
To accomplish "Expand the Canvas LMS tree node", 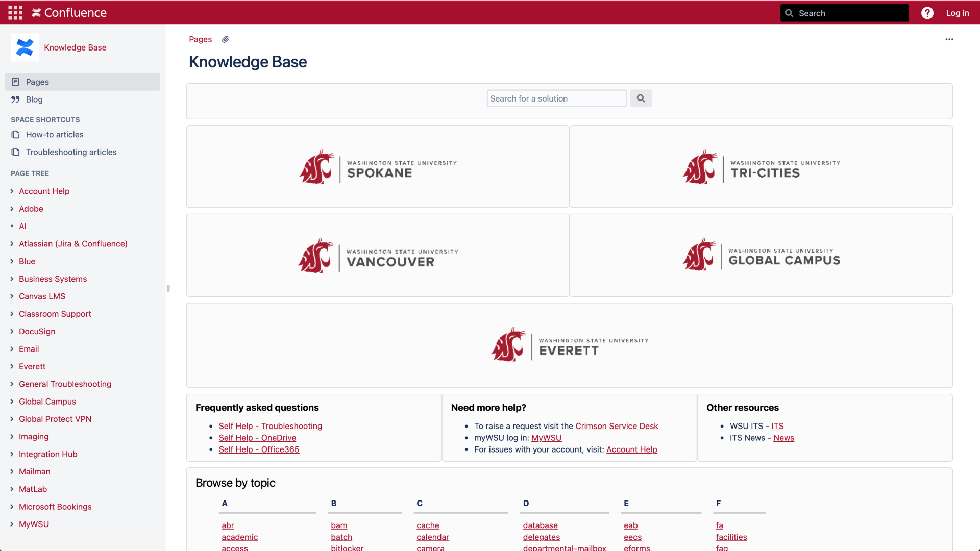I will click(x=11, y=296).
